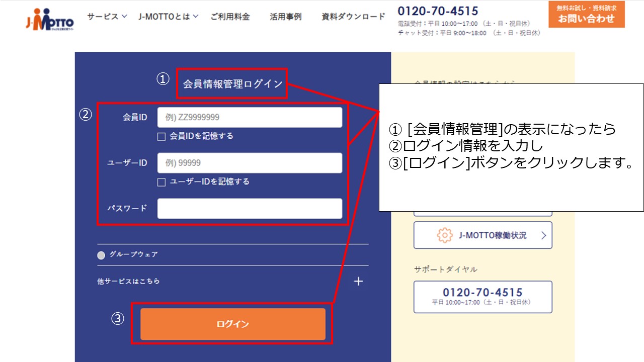
Task: Click the 0120-70-4515 header phone number
Action: click(x=438, y=11)
